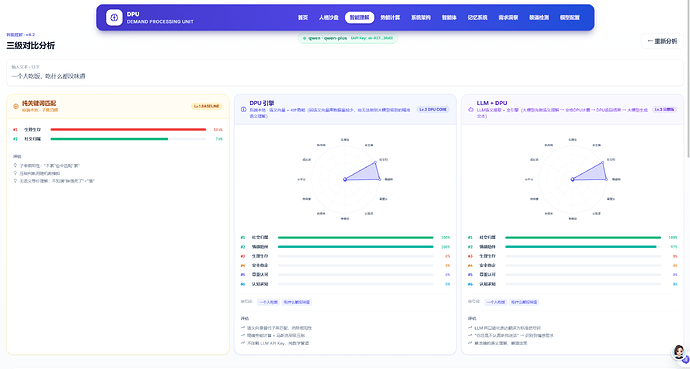This screenshot has width=690, height=369.
Task: Click the radar chart in the LLM + DPU card
Action: (573, 179)
